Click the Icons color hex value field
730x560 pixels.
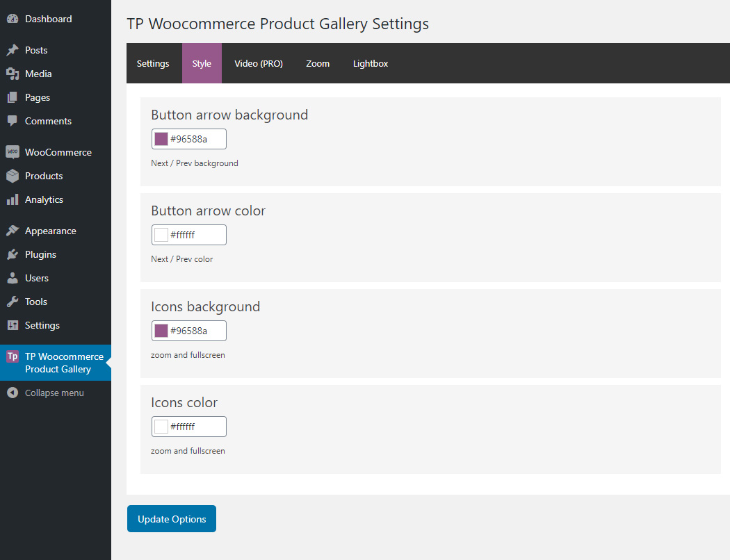pos(189,427)
